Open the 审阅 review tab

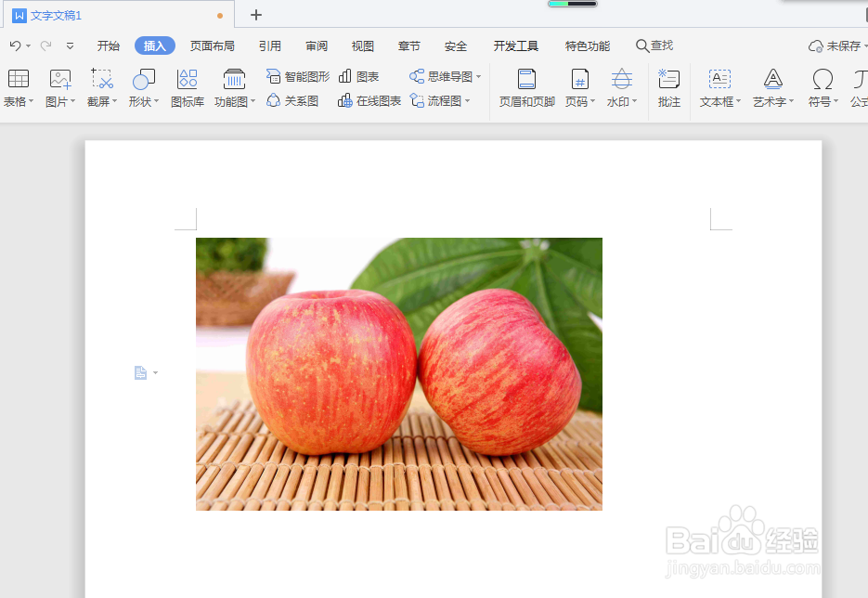tap(316, 45)
